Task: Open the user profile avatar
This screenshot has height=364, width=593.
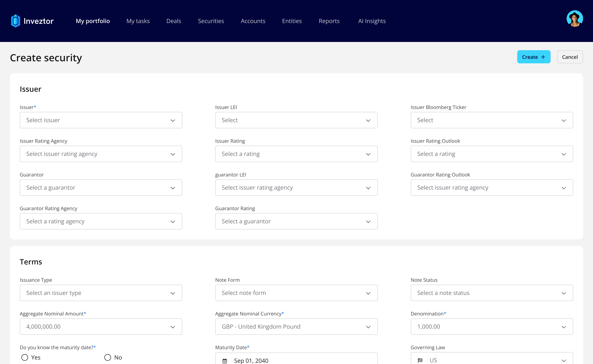Action: [x=574, y=19]
